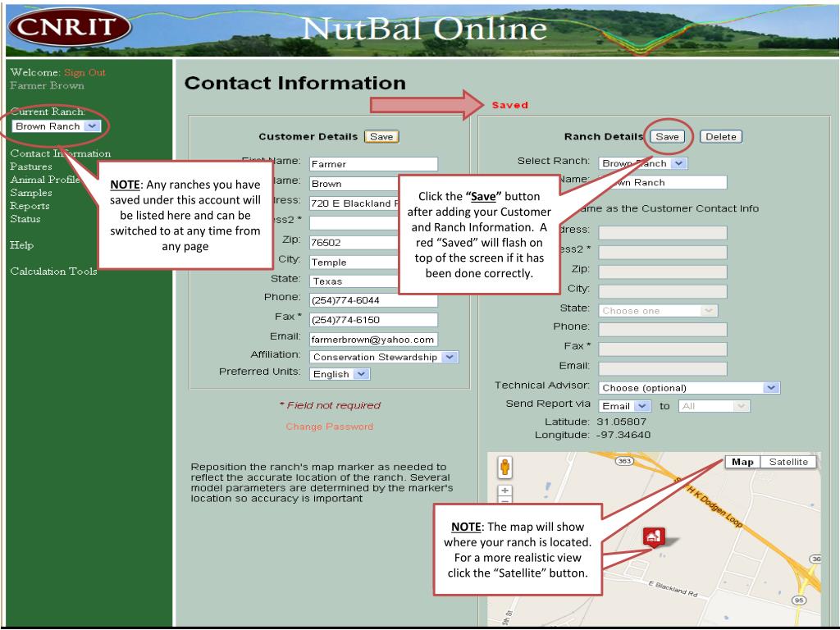Click the red 'Saved' status message

pyautogui.click(x=510, y=105)
